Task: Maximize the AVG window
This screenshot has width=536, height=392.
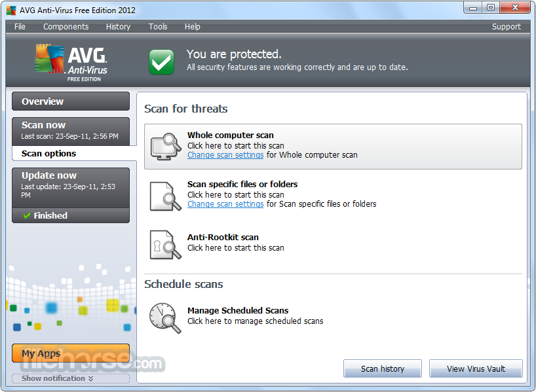Action: pyautogui.click(x=491, y=7)
